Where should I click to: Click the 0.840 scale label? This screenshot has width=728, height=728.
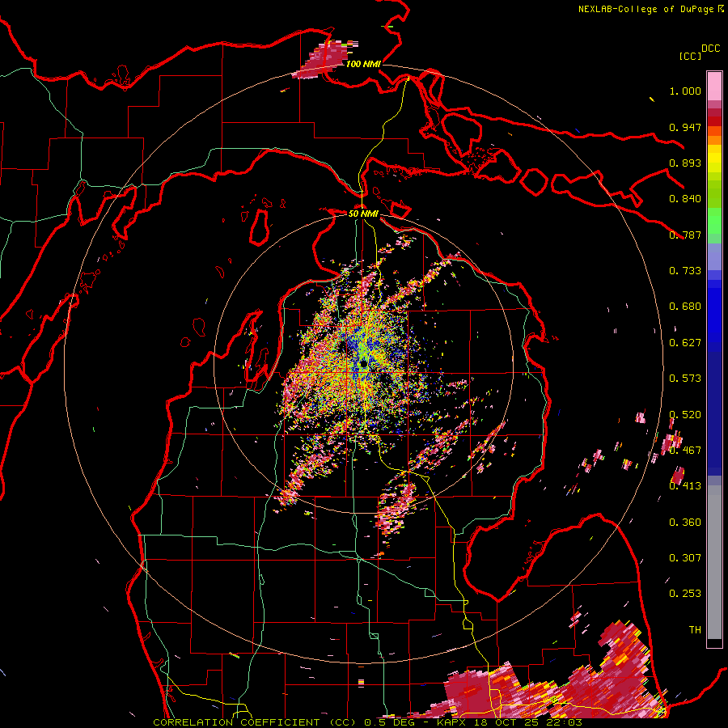[x=685, y=199]
